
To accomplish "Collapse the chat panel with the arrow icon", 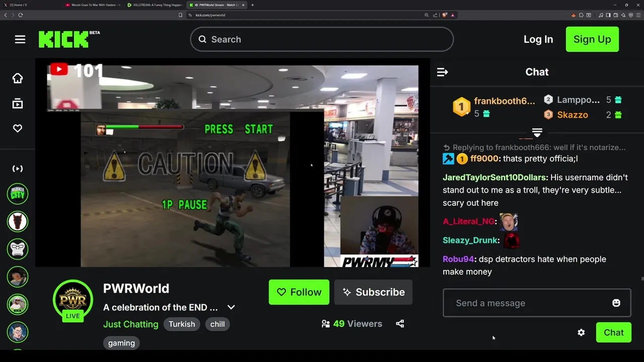I will tap(442, 72).
